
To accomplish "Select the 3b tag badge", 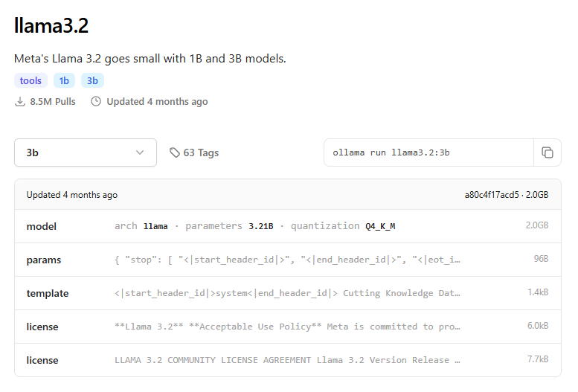I will click(92, 81).
